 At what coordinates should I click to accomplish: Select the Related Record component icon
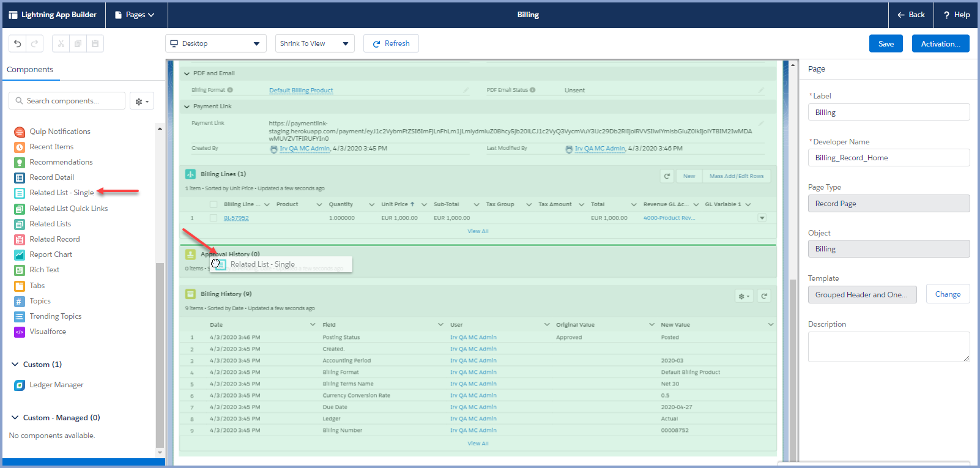pos(20,239)
